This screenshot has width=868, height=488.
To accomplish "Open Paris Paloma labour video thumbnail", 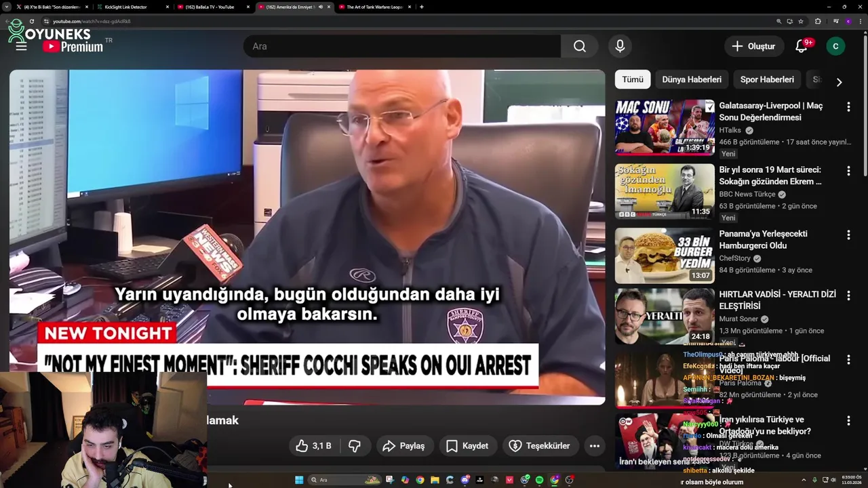I will (665, 380).
